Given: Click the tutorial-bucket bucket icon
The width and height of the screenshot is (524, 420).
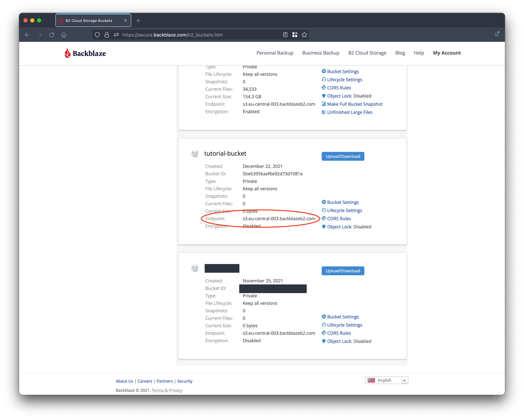Looking at the screenshot, I should coord(195,154).
